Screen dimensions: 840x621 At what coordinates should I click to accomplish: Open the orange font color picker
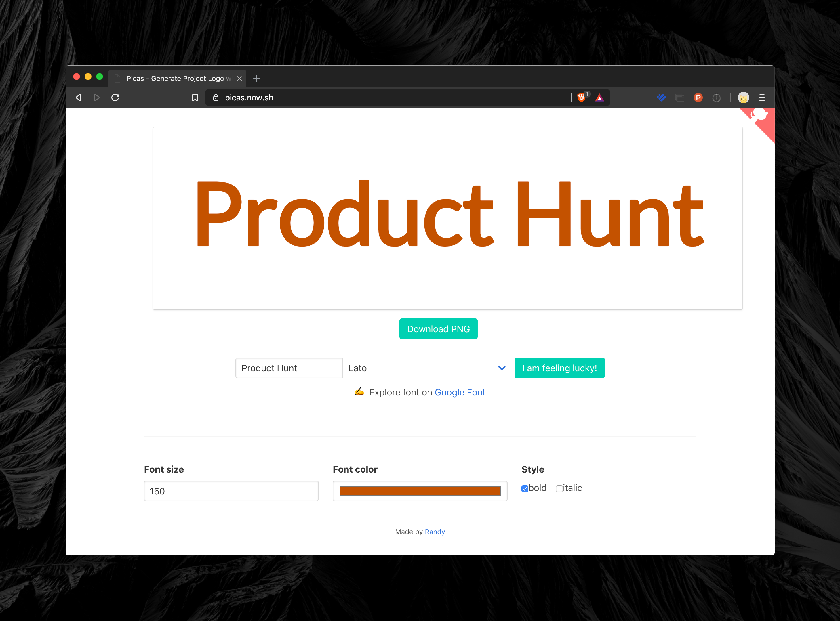pos(420,491)
